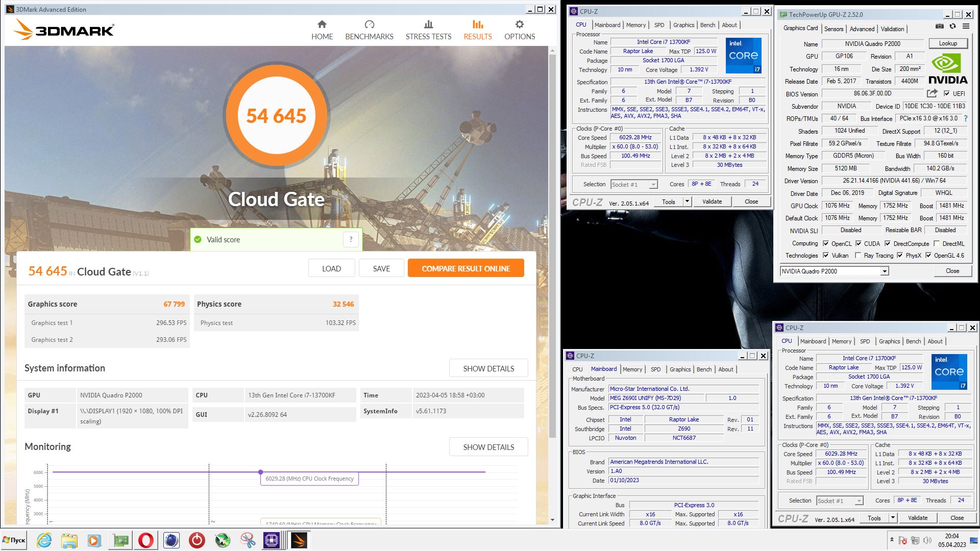Open Socket #1 selection dropdown in top CPU-Z
The width and height of the screenshot is (980, 551).
coord(634,184)
